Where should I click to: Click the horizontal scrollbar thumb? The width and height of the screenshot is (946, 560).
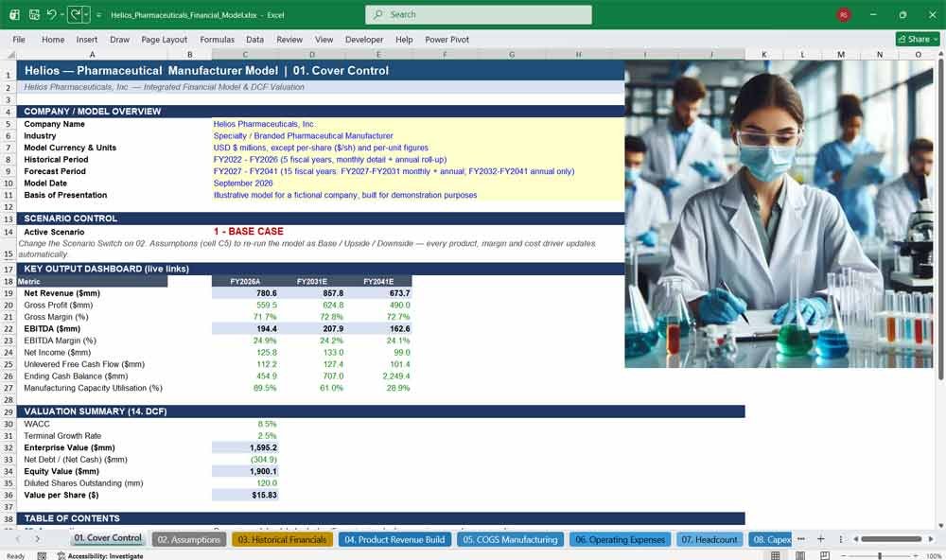[x=891, y=539]
